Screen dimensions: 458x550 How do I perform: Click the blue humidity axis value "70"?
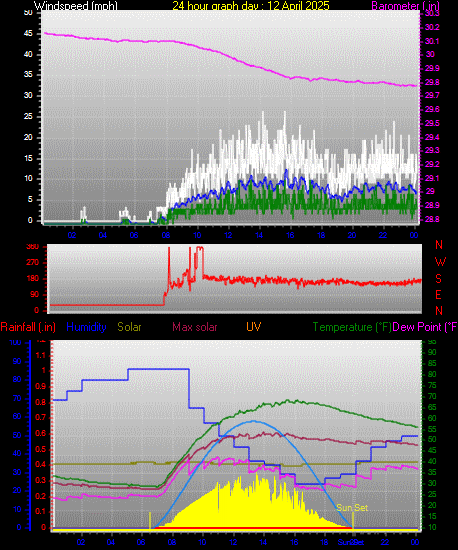pyautogui.click(x=17, y=398)
